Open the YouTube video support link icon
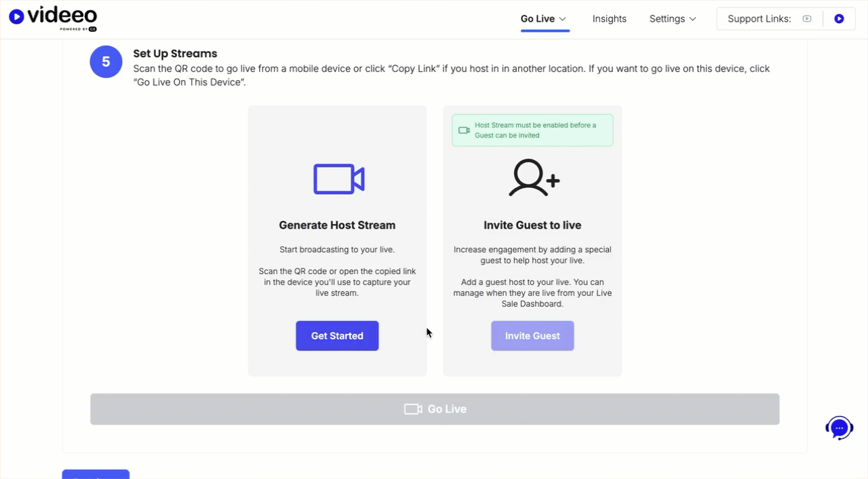Screen dimensions: 868x479 tap(807, 19)
